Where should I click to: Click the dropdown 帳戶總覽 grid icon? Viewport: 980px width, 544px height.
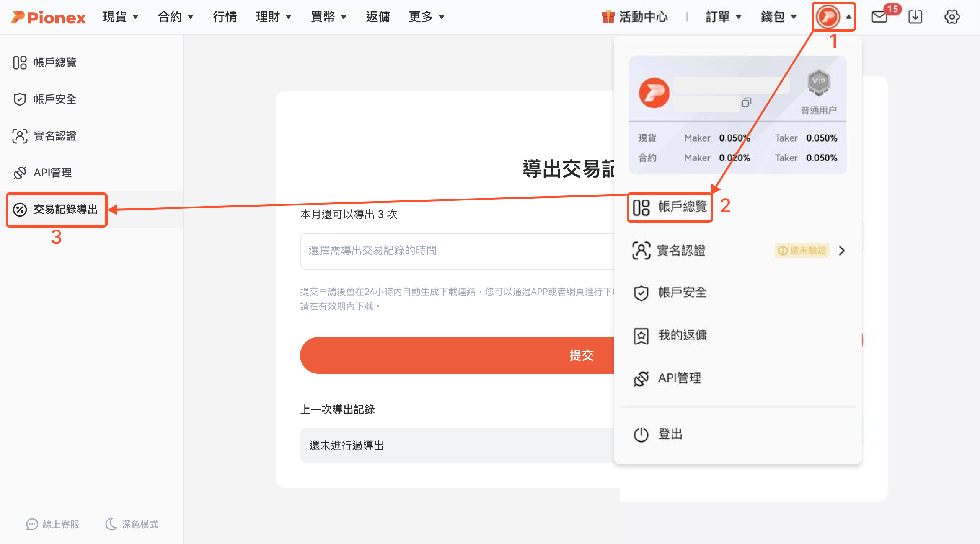641,207
